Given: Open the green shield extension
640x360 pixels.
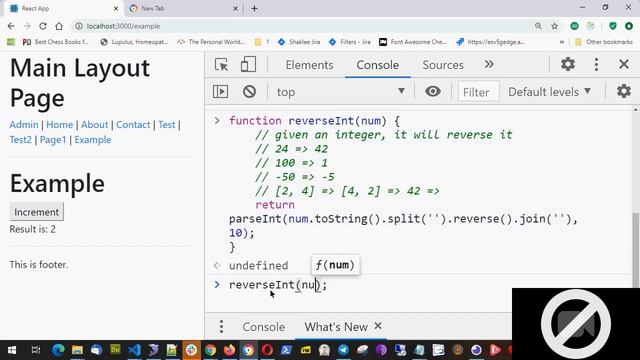Looking at the screenshot, I should 613,26.
